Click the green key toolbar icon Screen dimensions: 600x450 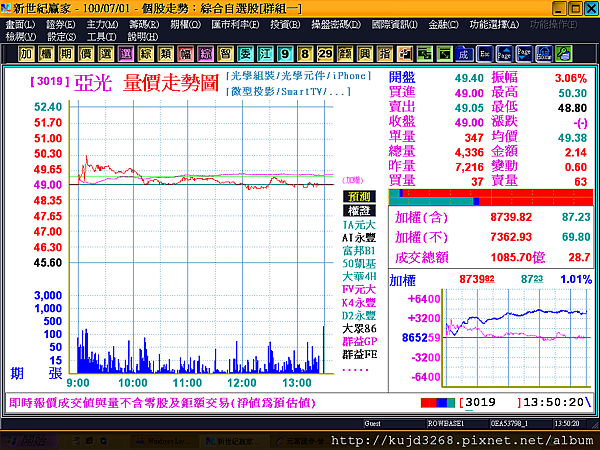564,54
